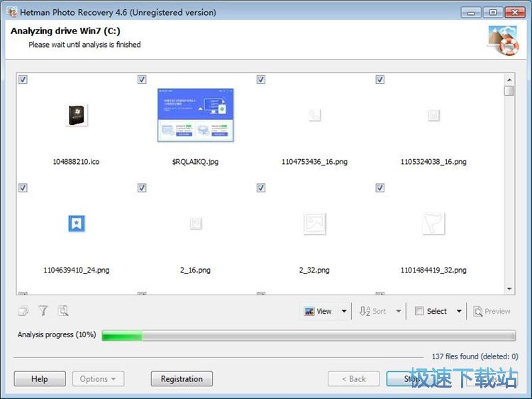The image size is (532, 399).
Task: Select the $RQLAIKQ.jpg thumbnail preview
Action: 195,115
